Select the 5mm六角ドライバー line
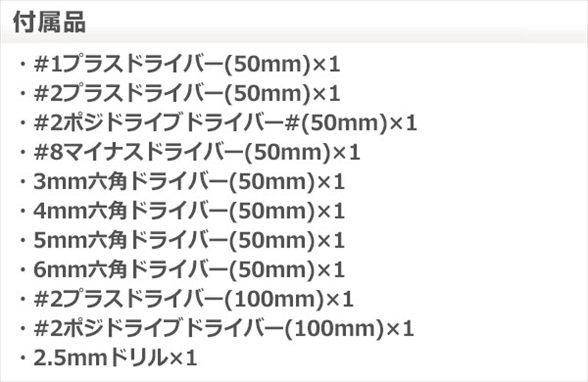 (x=189, y=241)
